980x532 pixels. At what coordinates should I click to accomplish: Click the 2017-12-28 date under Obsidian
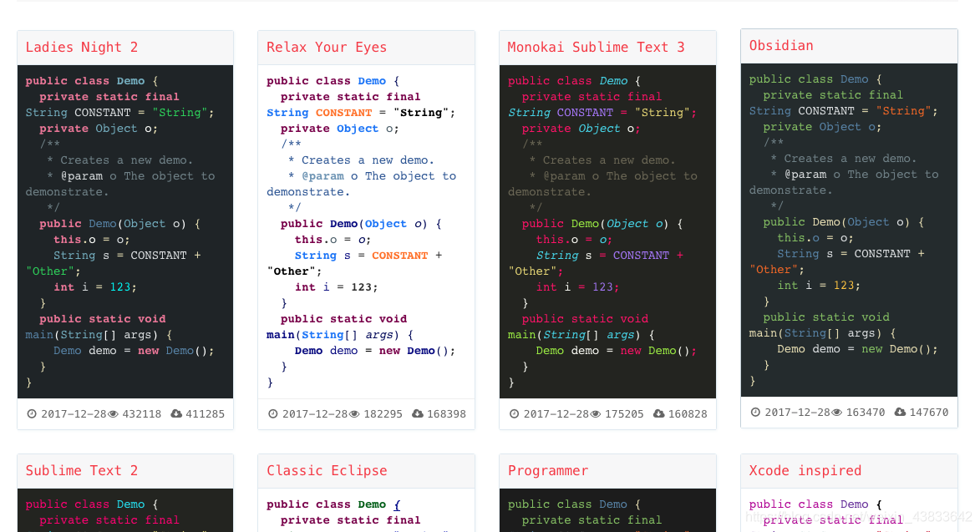[x=798, y=412]
